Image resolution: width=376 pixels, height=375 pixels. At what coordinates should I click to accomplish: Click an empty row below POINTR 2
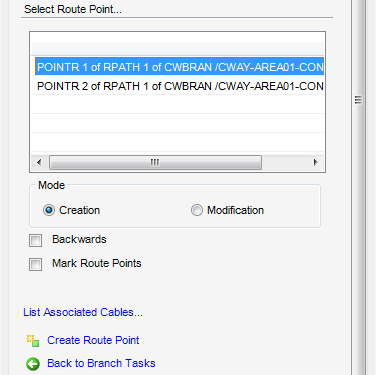pyautogui.click(x=177, y=104)
